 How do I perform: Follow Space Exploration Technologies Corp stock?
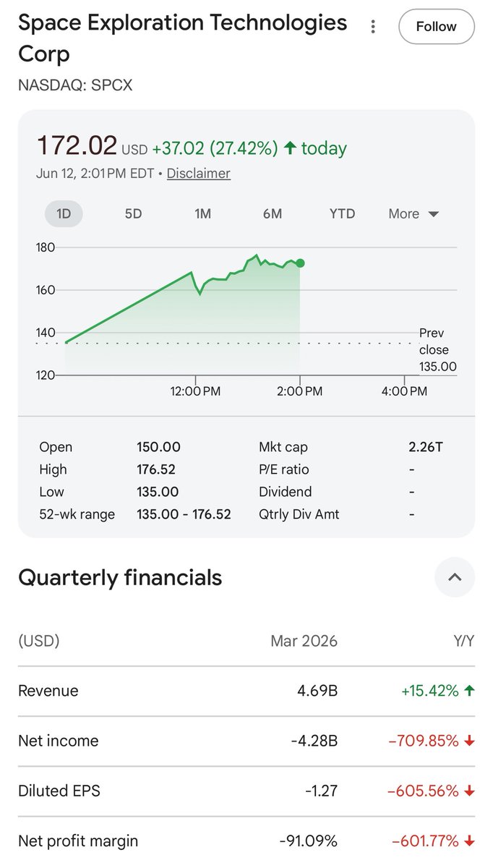pos(437,27)
